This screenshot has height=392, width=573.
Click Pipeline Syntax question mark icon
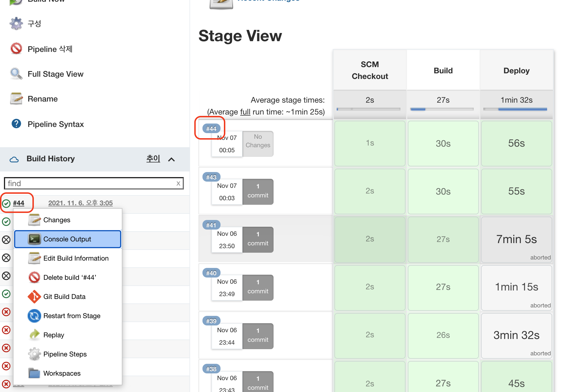(x=16, y=124)
